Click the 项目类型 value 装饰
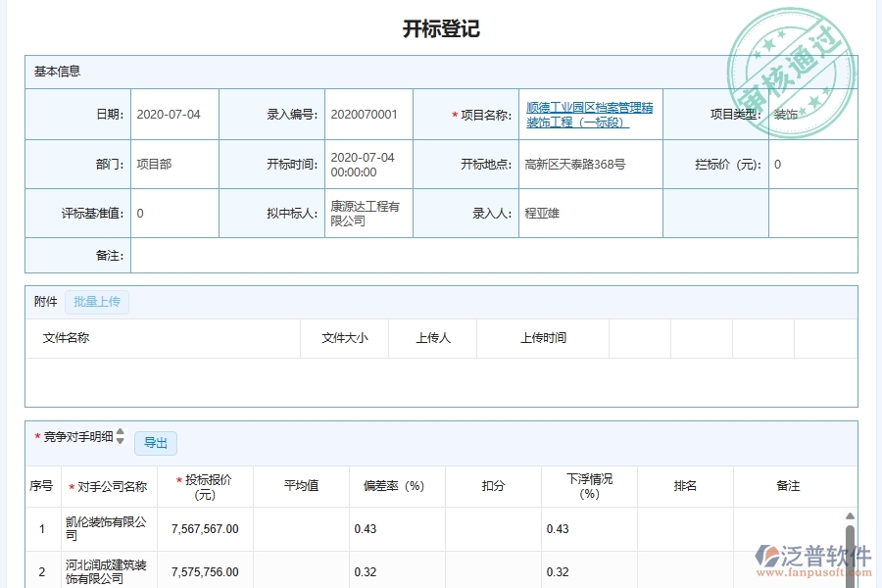Viewport: 882px width, 588px height. [786, 114]
